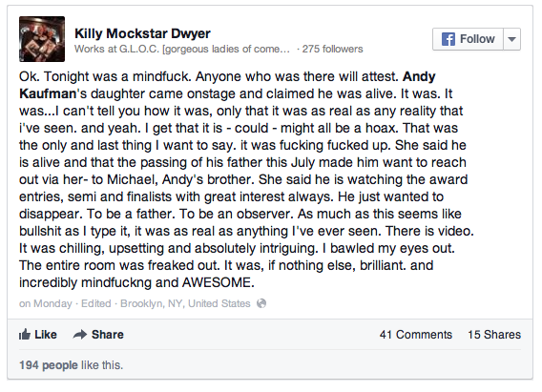Click the Share arrow icon
Screen dimensions: 542x392
click(x=80, y=335)
